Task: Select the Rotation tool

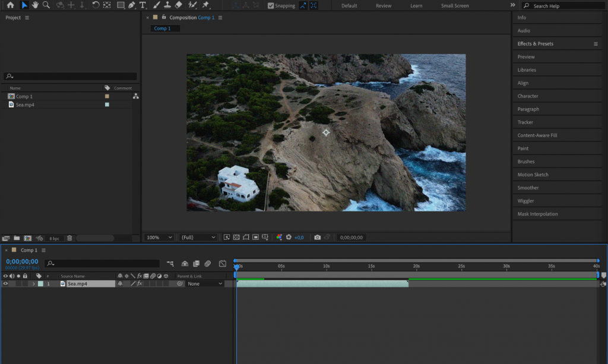Action: click(96, 6)
